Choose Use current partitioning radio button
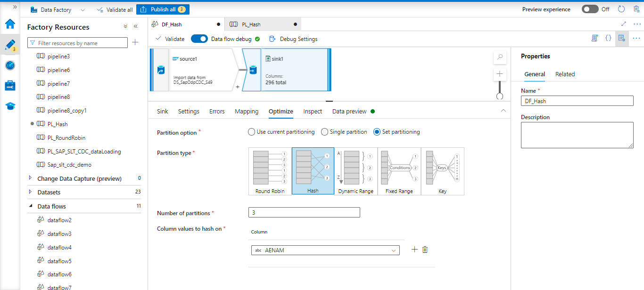 coord(251,132)
